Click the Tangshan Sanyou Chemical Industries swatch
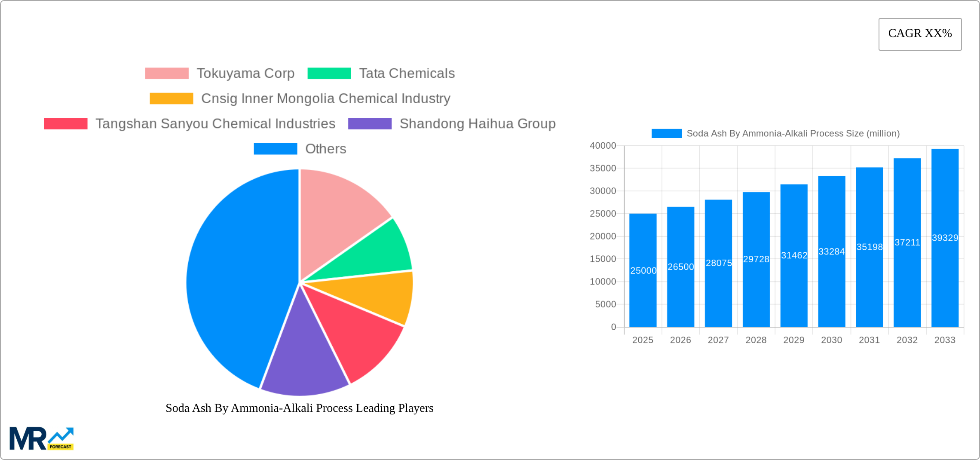The image size is (980, 460). (66, 123)
